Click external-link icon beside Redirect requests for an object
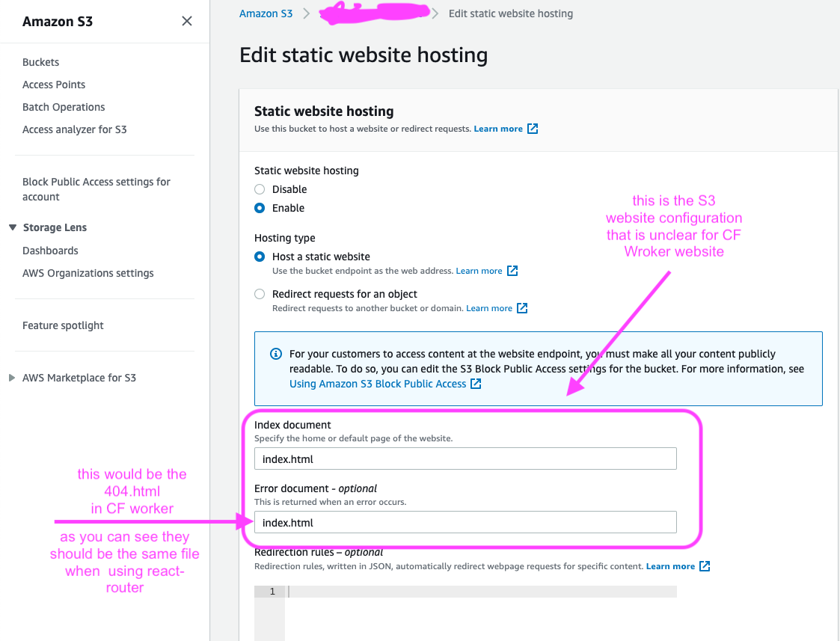Image resolution: width=840 pixels, height=641 pixels. pyautogui.click(x=523, y=307)
